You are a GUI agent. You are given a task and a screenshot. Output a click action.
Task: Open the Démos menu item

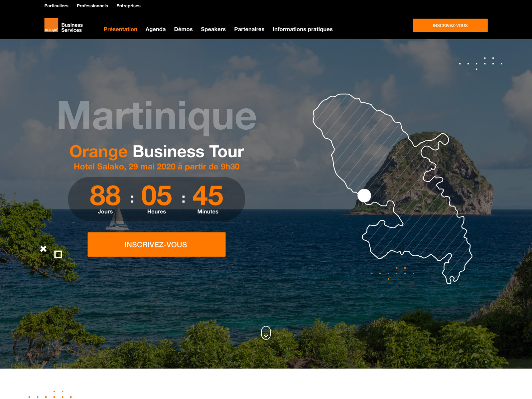click(183, 29)
